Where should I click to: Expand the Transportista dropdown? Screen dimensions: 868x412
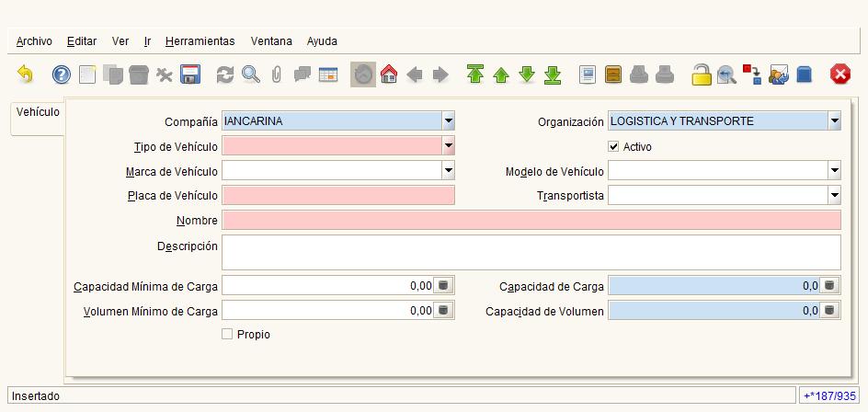835,195
